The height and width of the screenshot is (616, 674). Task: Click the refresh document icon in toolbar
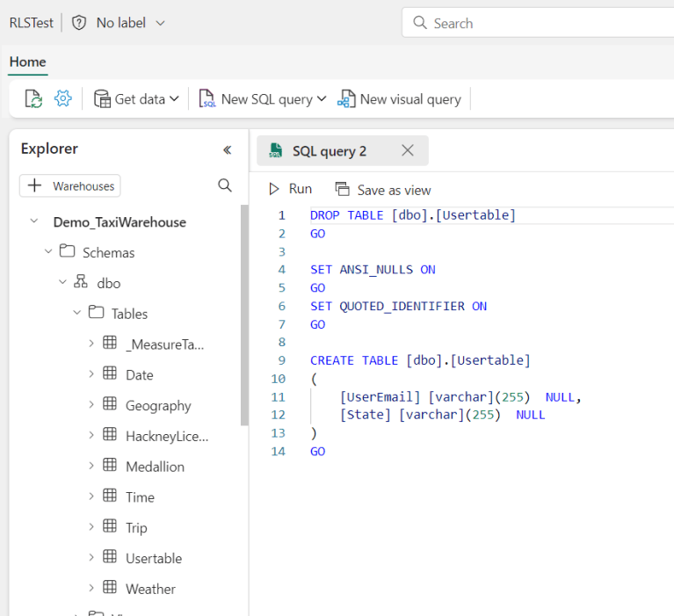point(33,99)
